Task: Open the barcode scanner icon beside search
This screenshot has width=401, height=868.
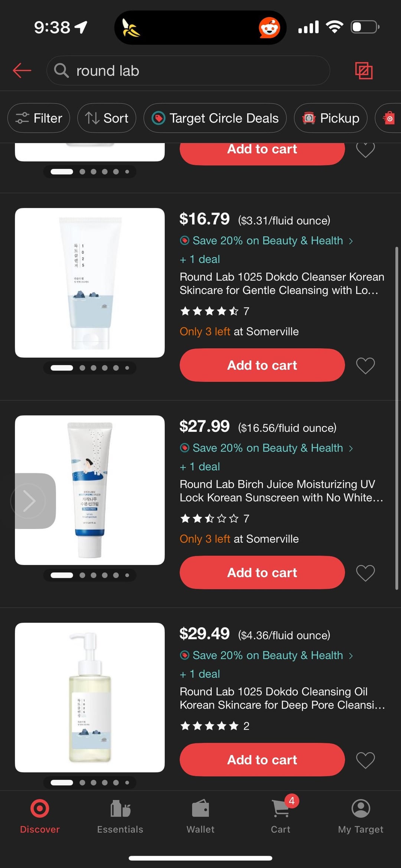Action: pyautogui.click(x=363, y=70)
